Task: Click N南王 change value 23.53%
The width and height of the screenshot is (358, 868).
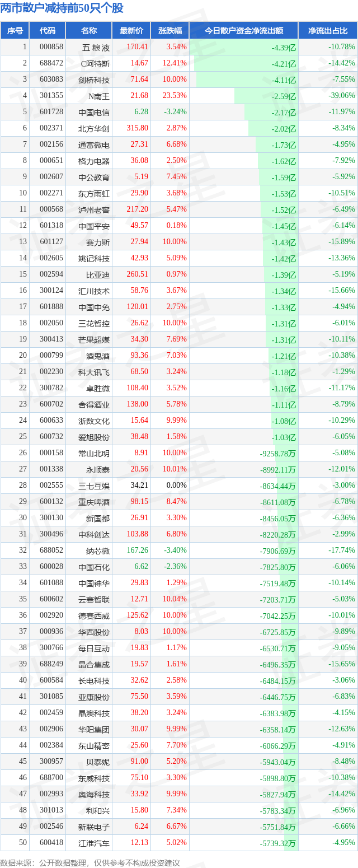Action: 175,96
